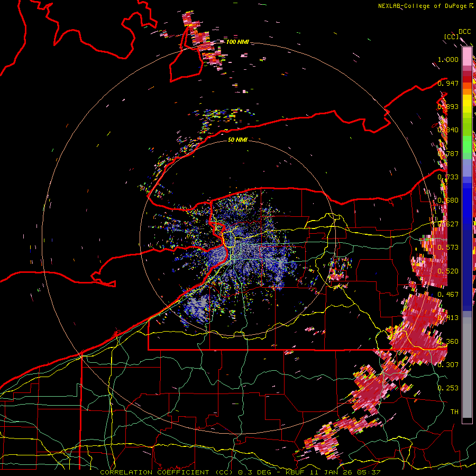Click the 100 NMI range ring label
The width and height of the screenshot is (476, 476).
[237, 42]
